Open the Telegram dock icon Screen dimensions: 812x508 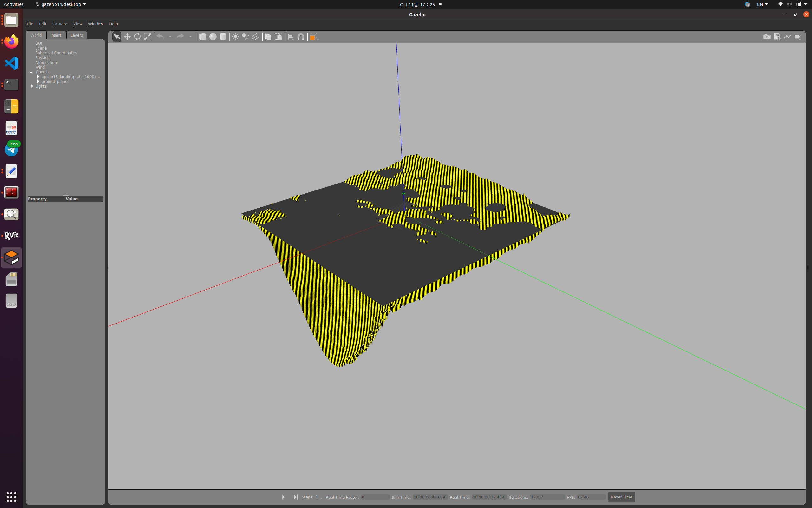pos(11,149)
